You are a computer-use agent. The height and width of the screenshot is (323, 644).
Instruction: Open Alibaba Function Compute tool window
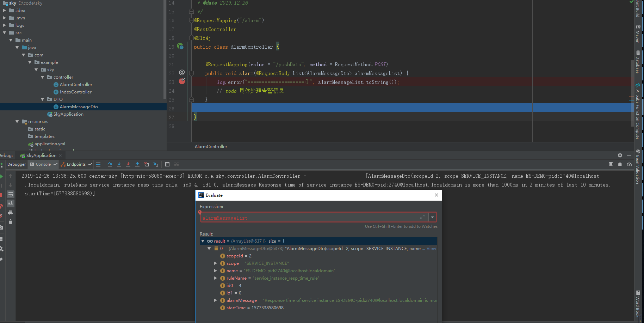638,111
